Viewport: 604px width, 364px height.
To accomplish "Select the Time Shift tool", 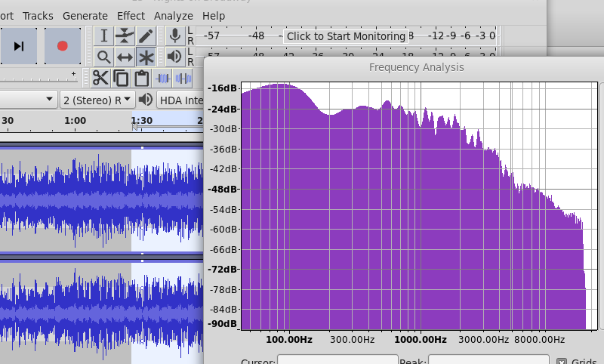I will tap(125, 57).
